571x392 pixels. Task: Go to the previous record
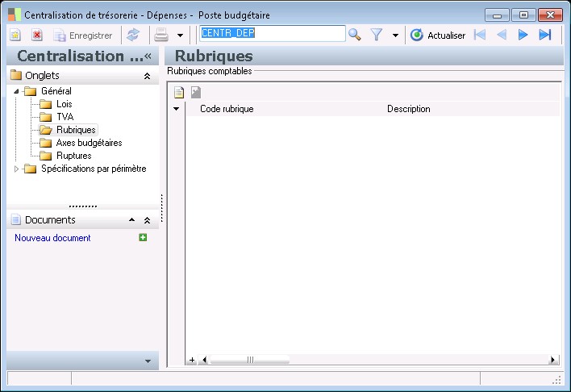(x=502, y=35)
